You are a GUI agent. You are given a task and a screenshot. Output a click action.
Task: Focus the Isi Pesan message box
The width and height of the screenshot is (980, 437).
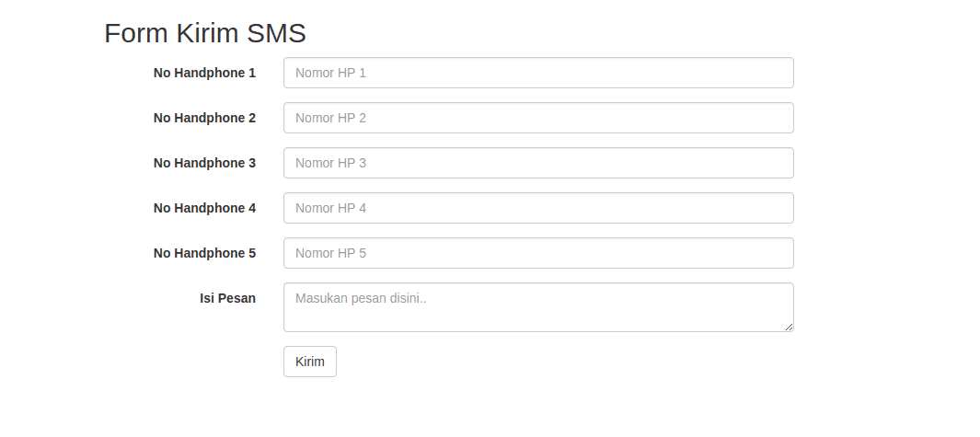(538, 306)
